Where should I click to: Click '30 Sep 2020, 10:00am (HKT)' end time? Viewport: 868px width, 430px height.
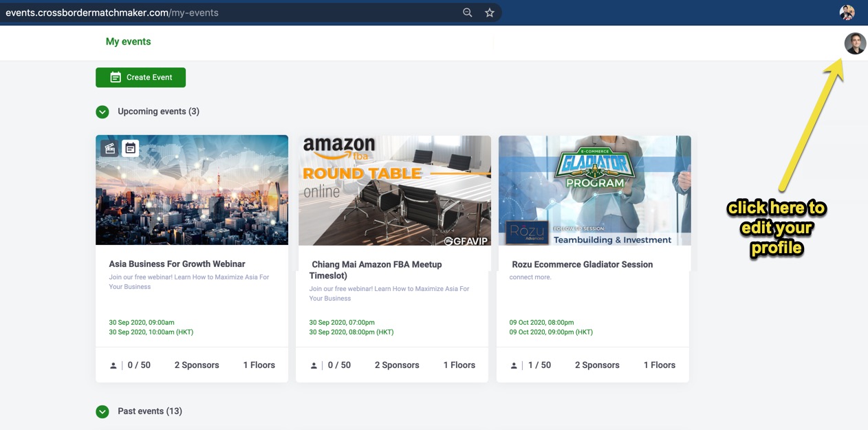point(151,332)
